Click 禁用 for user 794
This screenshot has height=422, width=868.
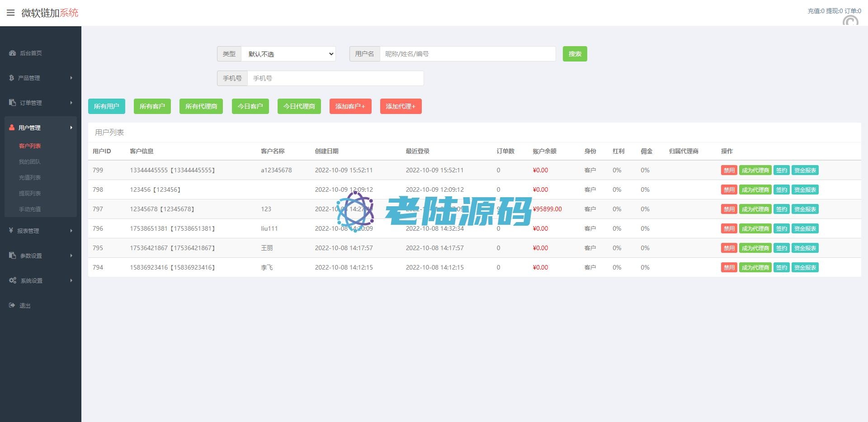(x=729, y=267)
